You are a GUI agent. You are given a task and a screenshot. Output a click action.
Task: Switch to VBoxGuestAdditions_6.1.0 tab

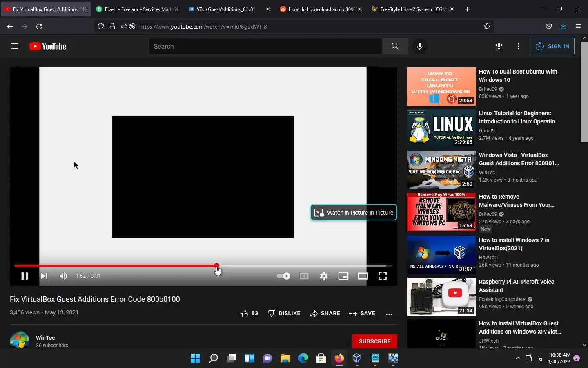pos(229,9)
